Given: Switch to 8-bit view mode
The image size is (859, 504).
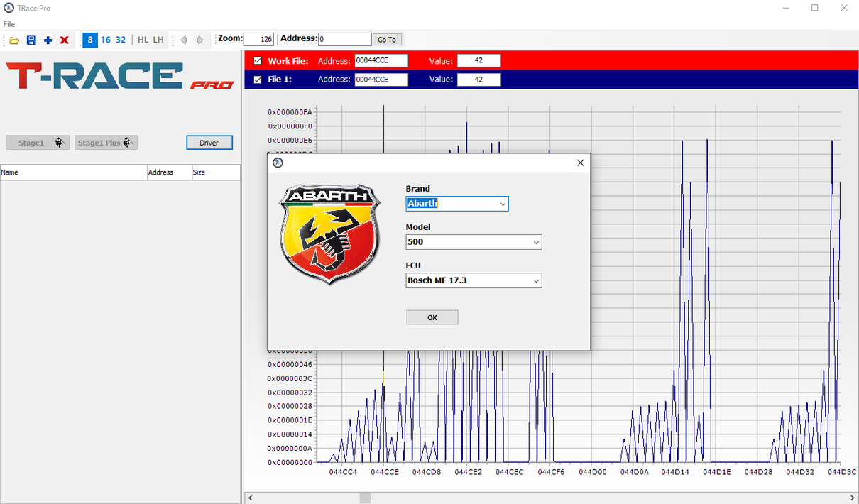Looking at the screenshot, I should tap(90, 40).
